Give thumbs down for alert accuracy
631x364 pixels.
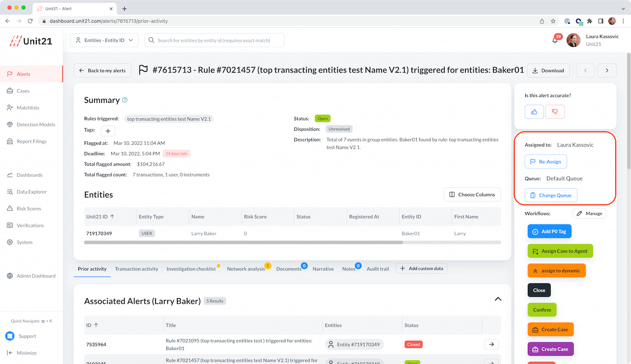click(x=555, y=111)
